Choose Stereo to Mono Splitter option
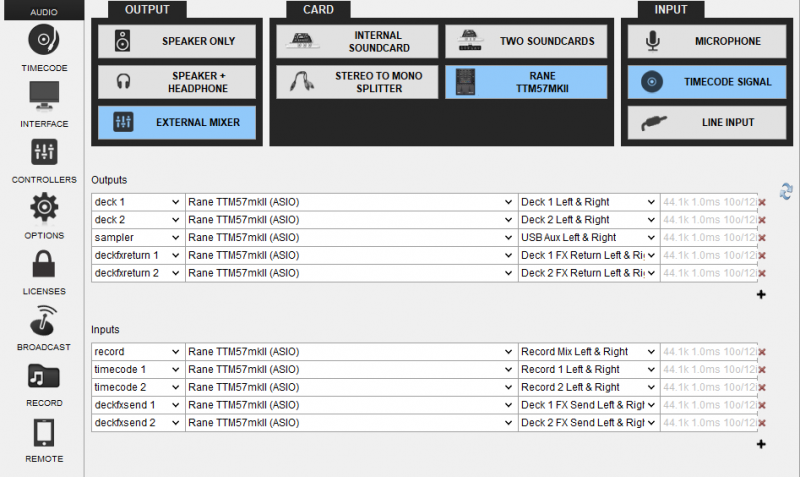The height and width of the screenshot is (477, 800). click(x=357, y=82)
